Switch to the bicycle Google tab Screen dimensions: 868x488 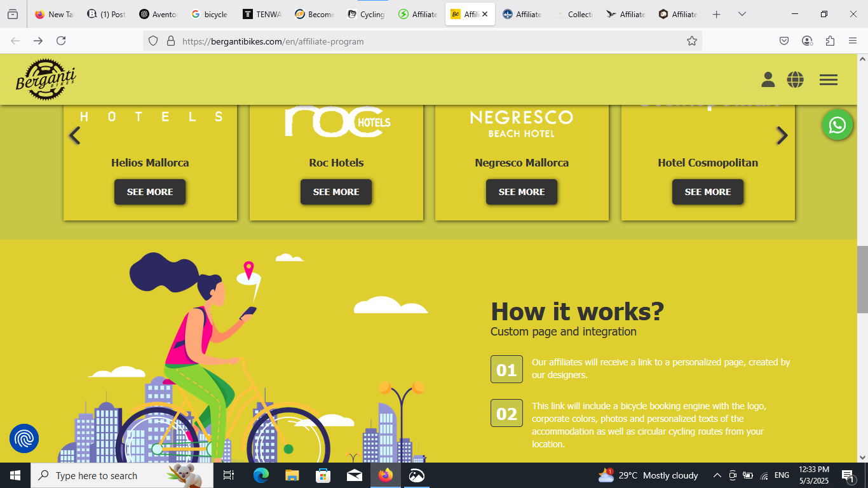pos(210,14)
